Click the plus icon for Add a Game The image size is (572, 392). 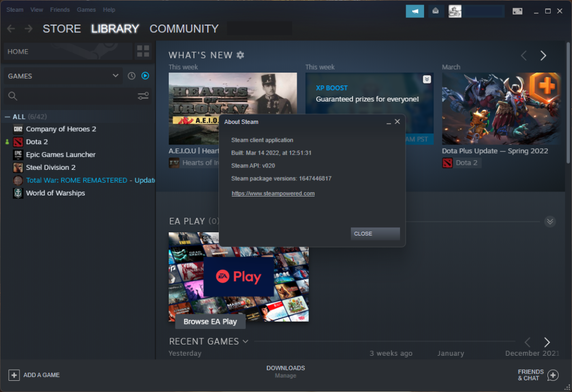point(14,375)
